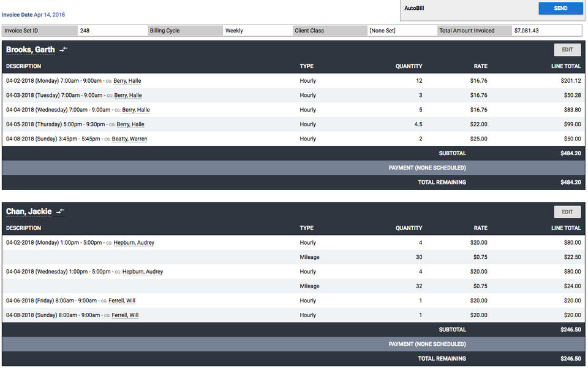Click Invoice Set ID value 248

coord(85,31)
